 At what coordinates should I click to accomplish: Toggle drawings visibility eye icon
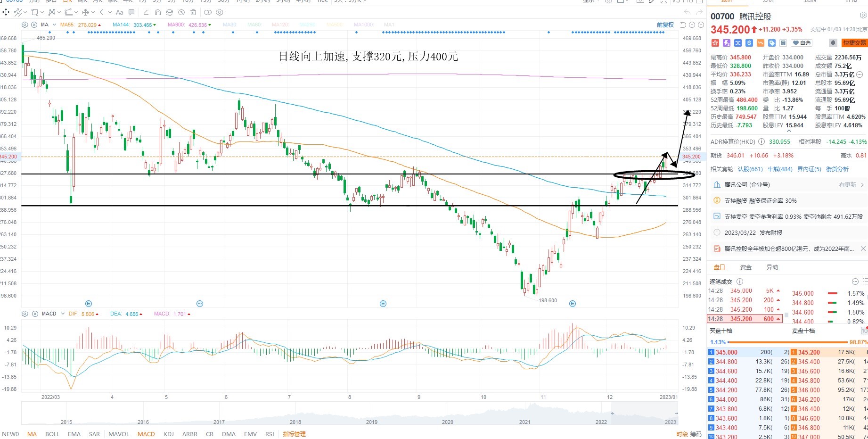coord(181,12)
